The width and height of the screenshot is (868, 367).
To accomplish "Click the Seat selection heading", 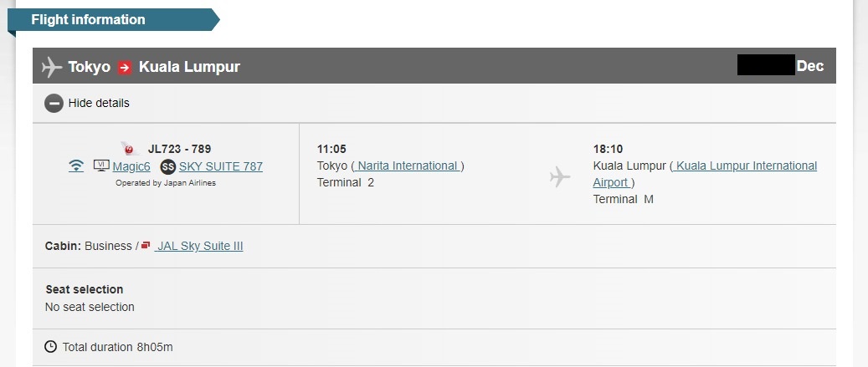I will [x=85, y=289].
